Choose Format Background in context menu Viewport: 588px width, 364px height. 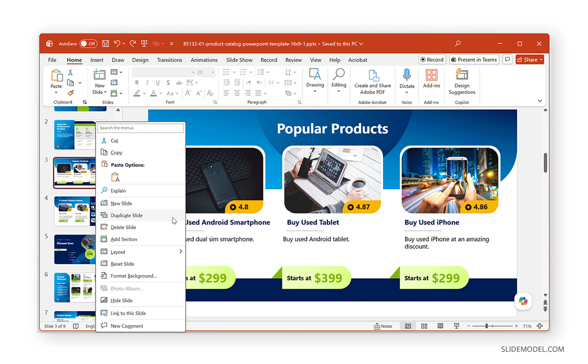point(141,276)
